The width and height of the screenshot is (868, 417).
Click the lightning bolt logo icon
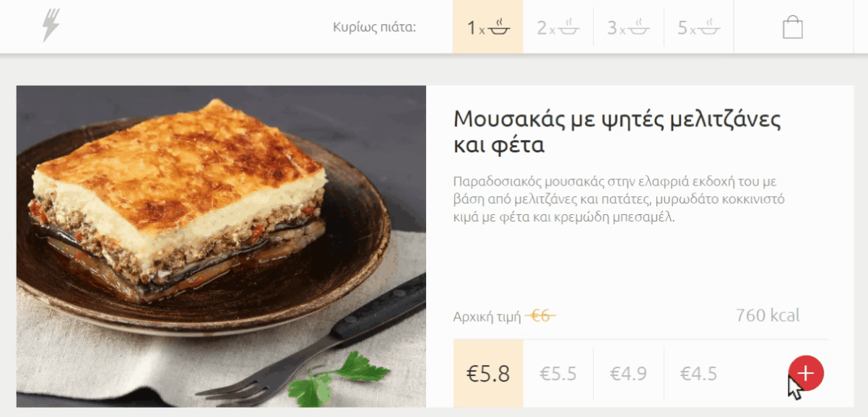(x=51, y=26)
